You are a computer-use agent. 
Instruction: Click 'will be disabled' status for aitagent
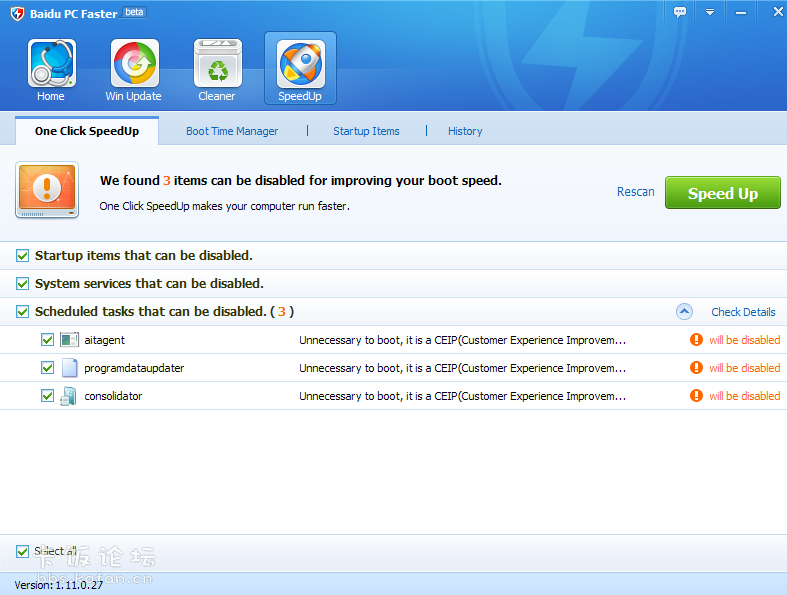(x=744, y=340)
